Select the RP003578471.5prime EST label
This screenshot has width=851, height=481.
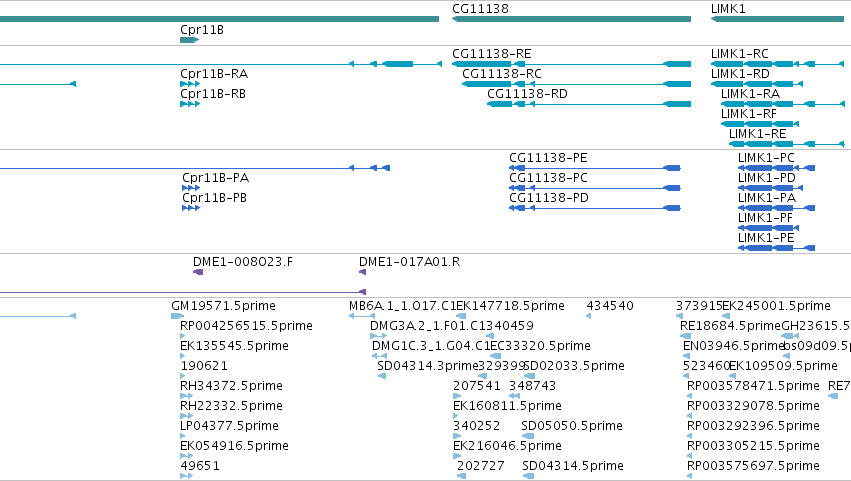click(753, 387)
